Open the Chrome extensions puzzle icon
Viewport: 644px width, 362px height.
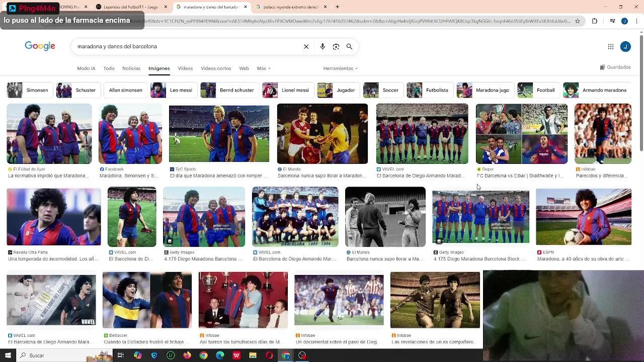coord(595,21)
